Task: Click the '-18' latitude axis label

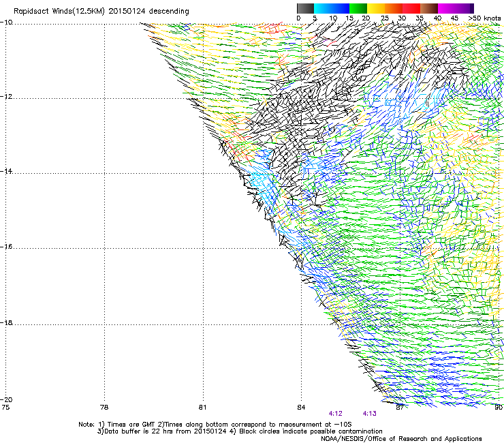Action: (6, 322)
